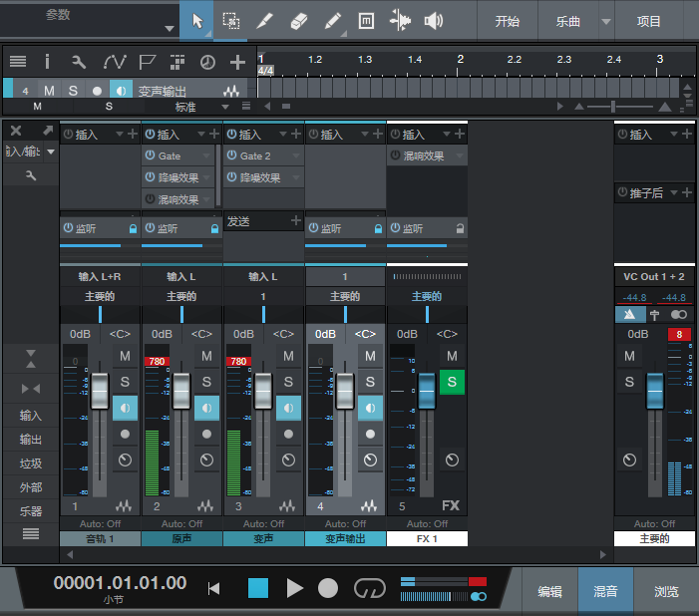699x616 pixels.
Task: Open the track inspector (i) icon
Action: pos(47,62)
